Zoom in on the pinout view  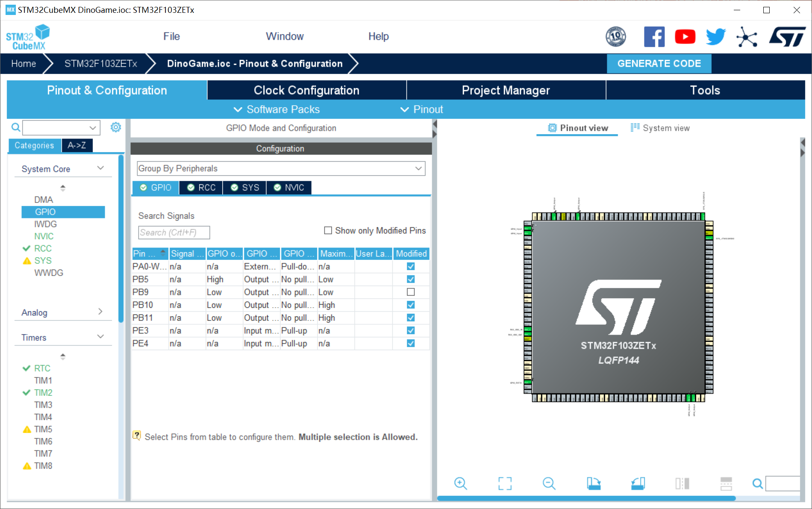tap(461, 483)
